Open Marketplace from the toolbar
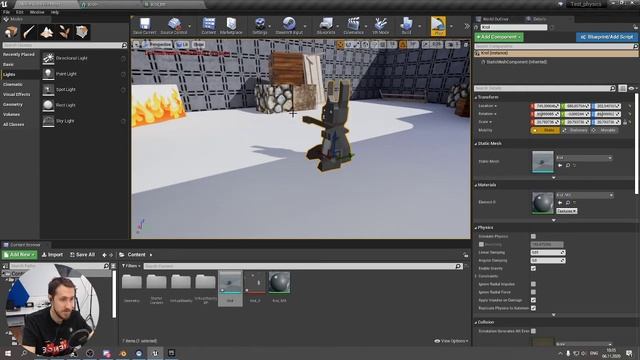This screenshot has height=360, width=640. [x=231, y=26]
